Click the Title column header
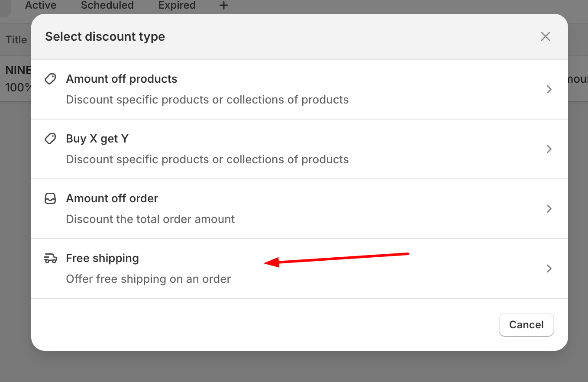The width and height of the screenshot is (588, 382). pyautogui.click(x=16, y=40)
